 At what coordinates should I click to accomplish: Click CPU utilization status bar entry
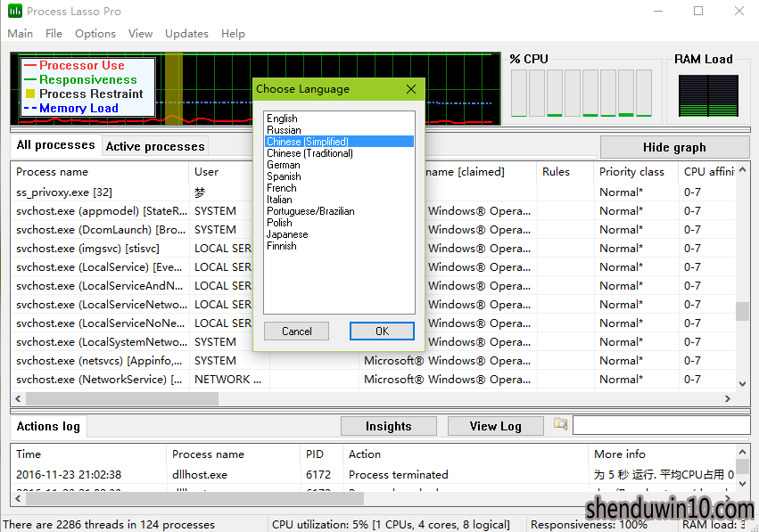point(391,525)
